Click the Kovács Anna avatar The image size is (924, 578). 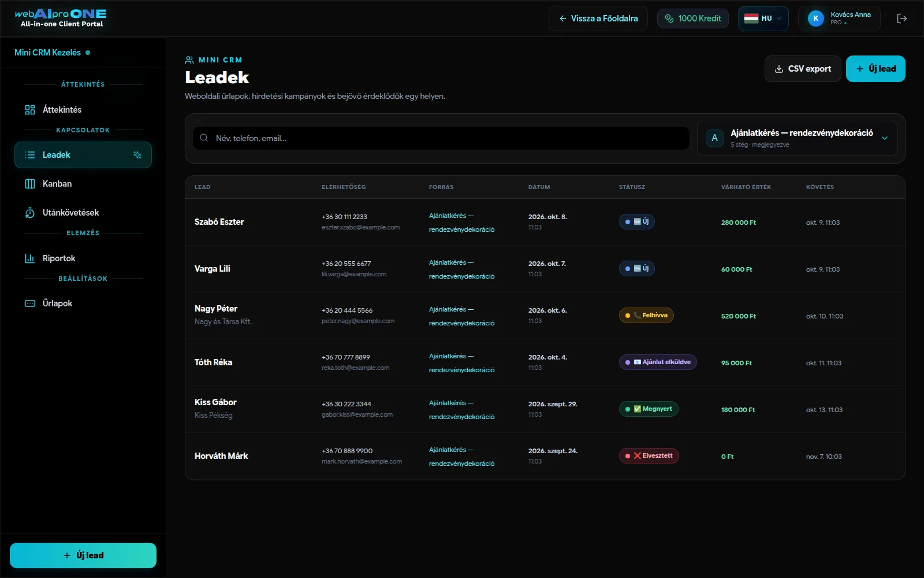pos(815,18)
